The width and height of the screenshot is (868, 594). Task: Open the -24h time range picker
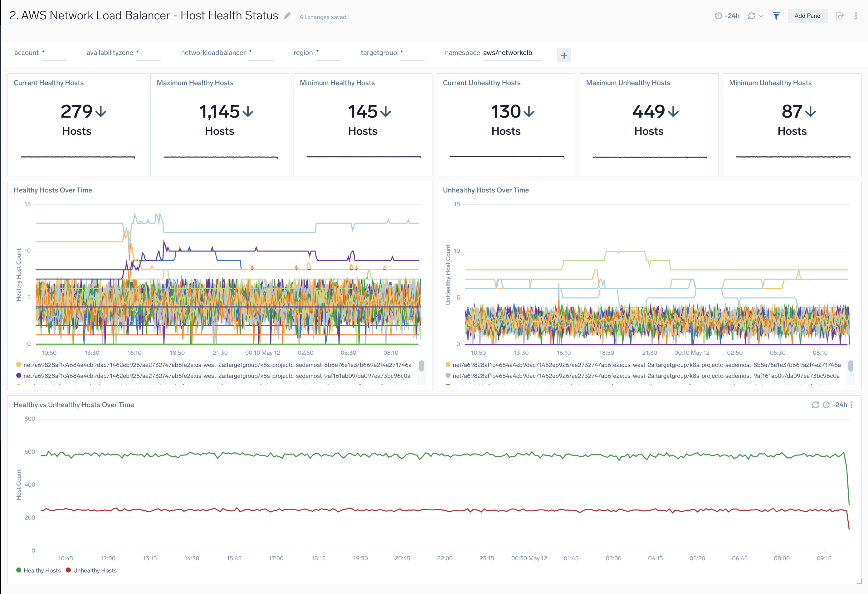[727, 16]
